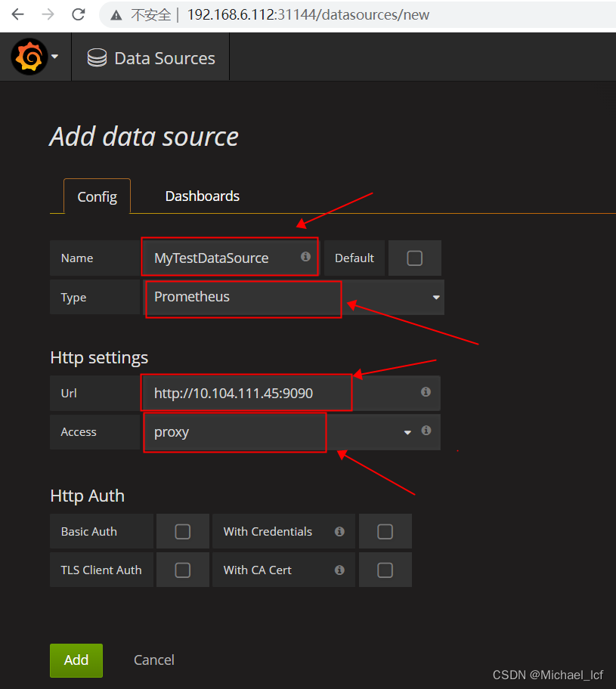Check the With Credentials checkbox

pos(385,531)
